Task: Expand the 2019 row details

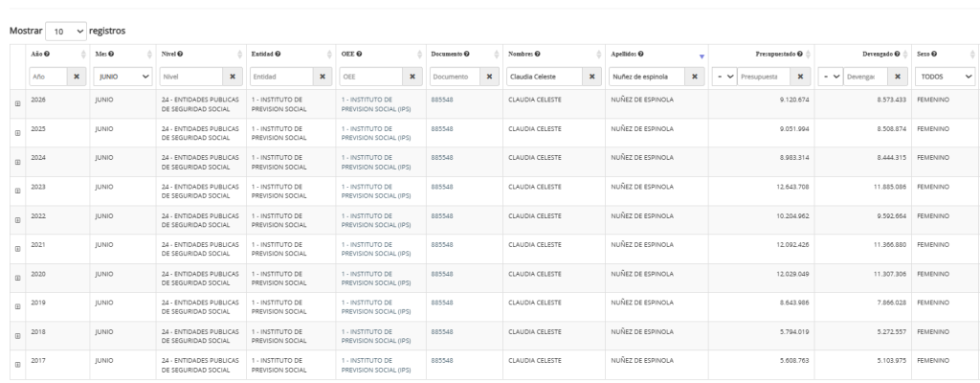Action: (17, 306)
